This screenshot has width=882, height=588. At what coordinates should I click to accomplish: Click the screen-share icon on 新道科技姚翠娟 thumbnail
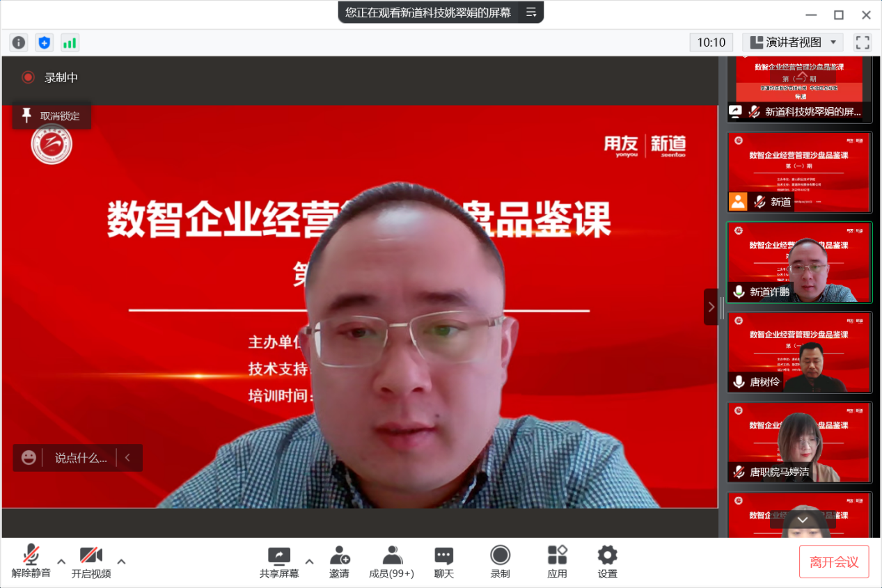coord(735,111)
